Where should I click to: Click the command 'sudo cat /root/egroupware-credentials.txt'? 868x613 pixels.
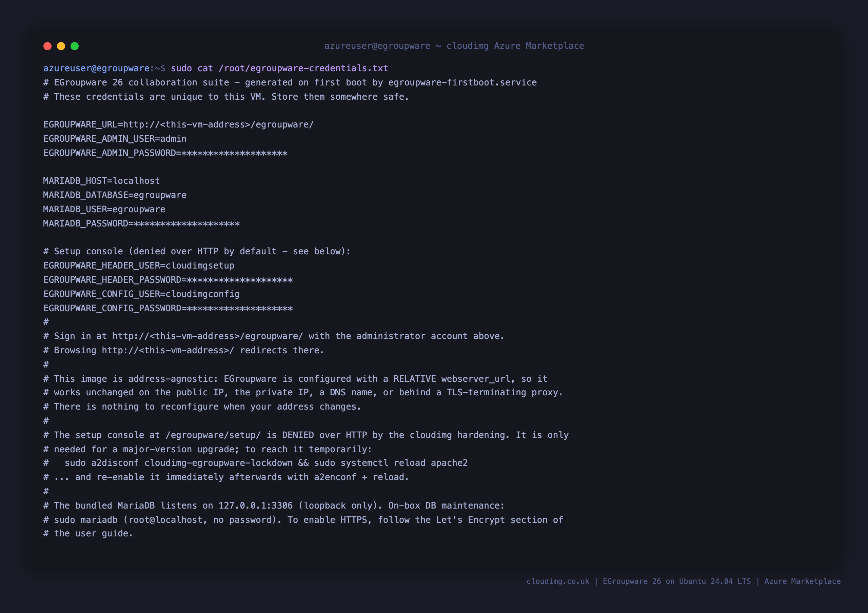279,68
